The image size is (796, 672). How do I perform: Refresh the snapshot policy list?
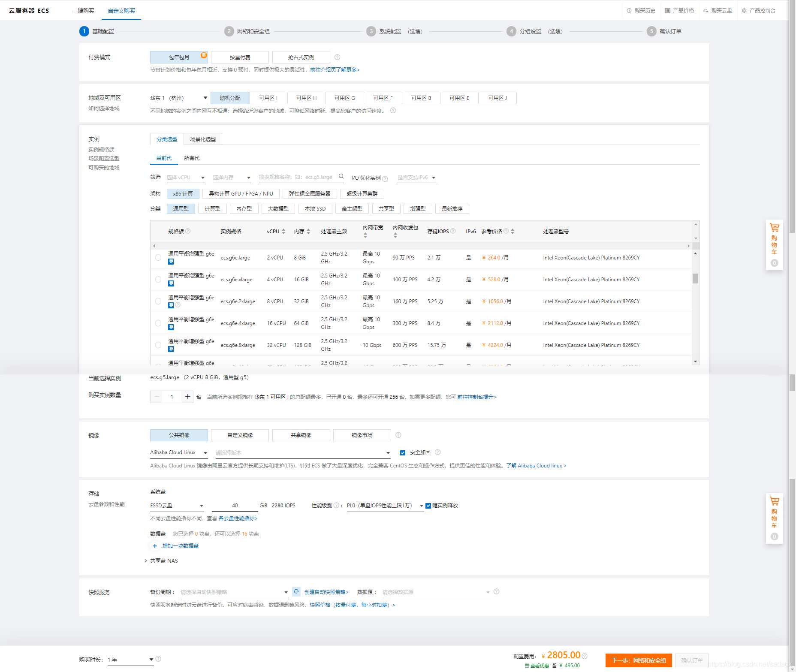[296, 591]
